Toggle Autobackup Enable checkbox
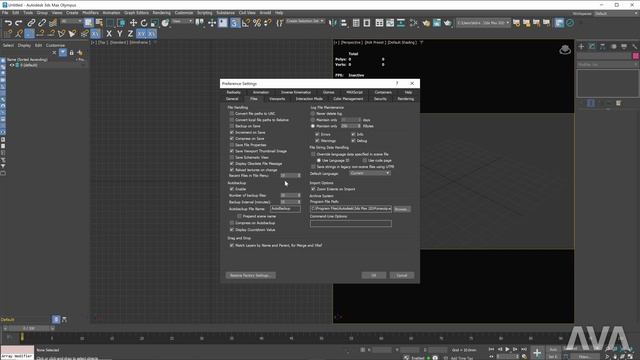The width and height of the screenshot is (640, 360). [x=231, y=189]
